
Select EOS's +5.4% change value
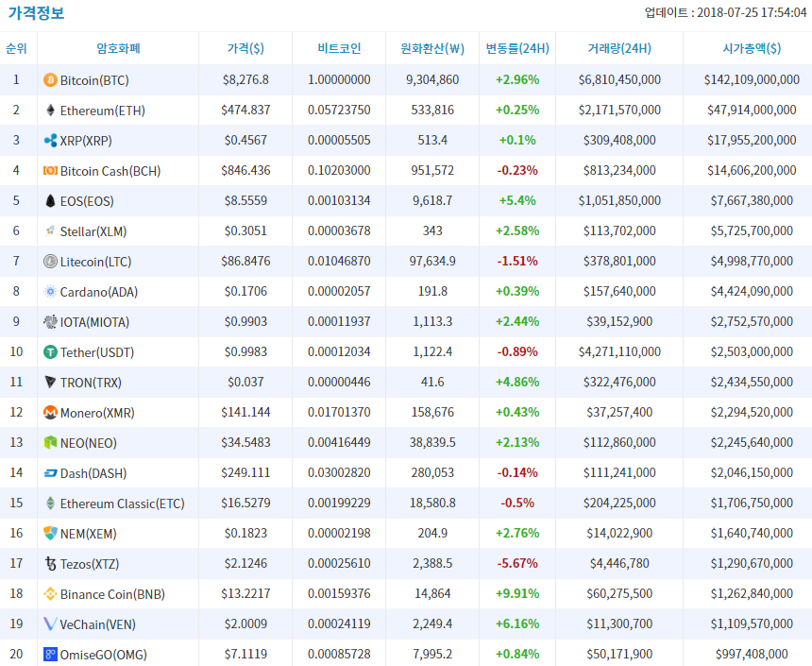click(517, 200)
